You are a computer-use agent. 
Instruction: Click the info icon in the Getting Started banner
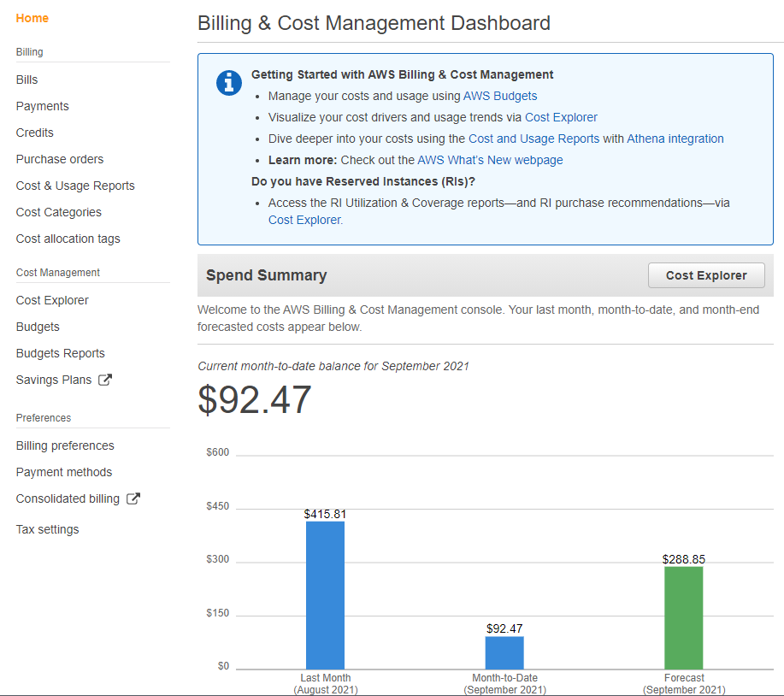coord(228,83)
